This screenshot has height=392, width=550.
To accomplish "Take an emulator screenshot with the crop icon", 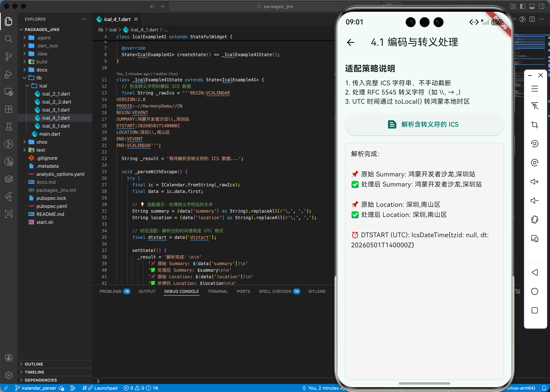I will [x=535, y=125].
